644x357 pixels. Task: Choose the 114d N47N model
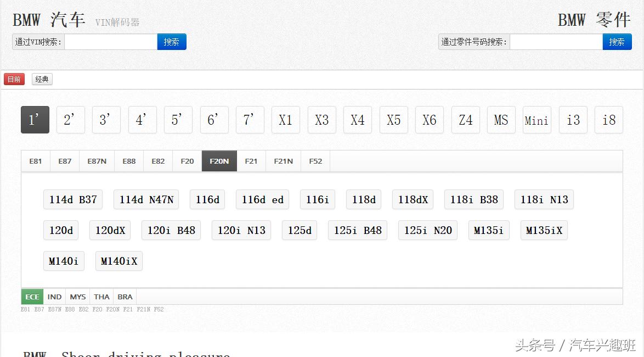pyautogui.click(x=146, y=199)
